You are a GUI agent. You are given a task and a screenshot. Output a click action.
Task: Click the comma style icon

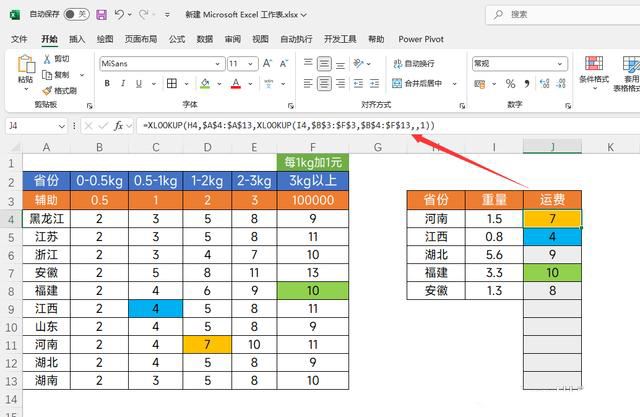527,84
